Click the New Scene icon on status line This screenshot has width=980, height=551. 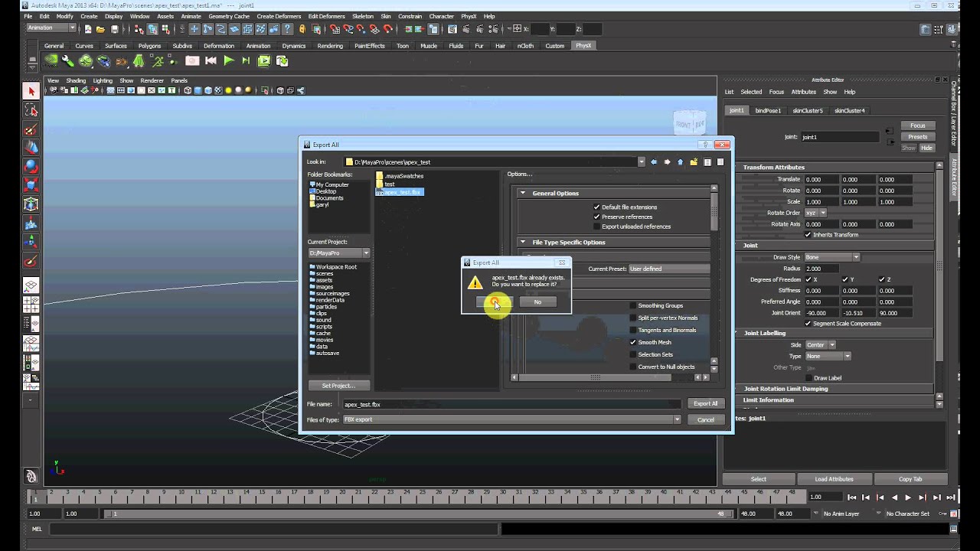click(88, 29)
